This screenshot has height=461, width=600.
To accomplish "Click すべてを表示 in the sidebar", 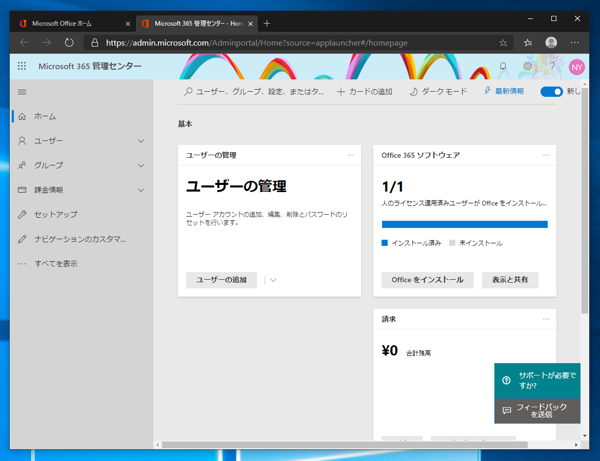I will tap(82, 264).
